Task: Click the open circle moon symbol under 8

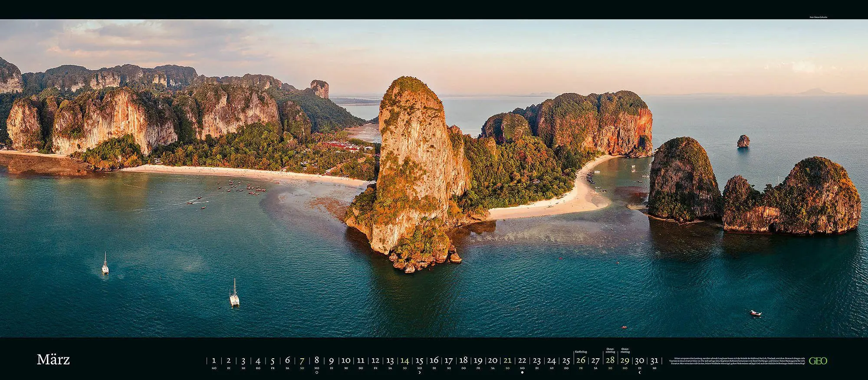Action: (x=316, y=372)
